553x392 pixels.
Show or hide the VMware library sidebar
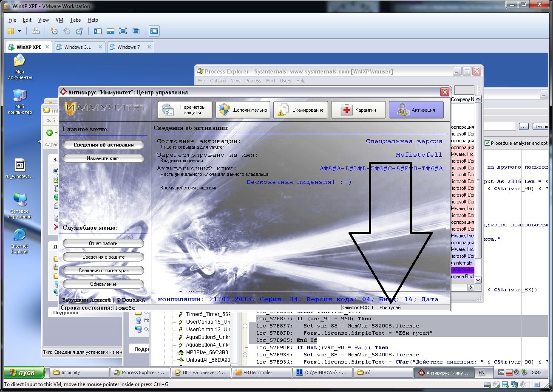(x=98, y=31)
